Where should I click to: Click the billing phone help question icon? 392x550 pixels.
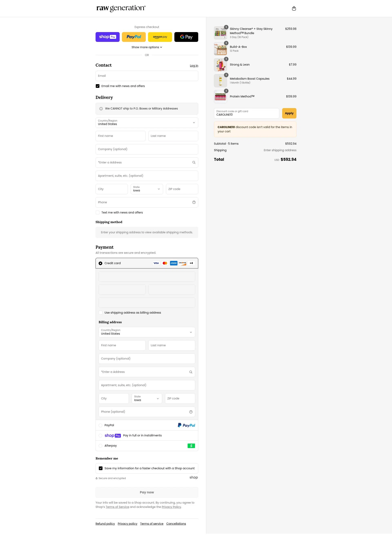[x=191, y=412]
